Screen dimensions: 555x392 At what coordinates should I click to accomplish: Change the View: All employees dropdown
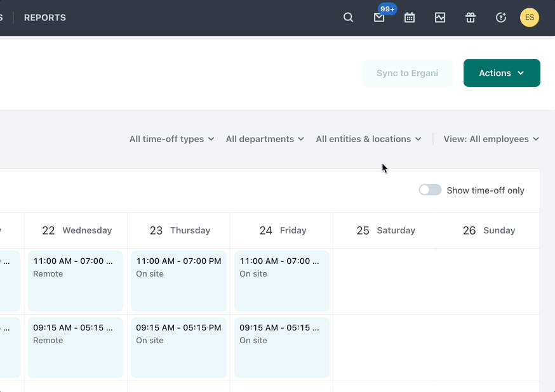(x=491, y=139)
